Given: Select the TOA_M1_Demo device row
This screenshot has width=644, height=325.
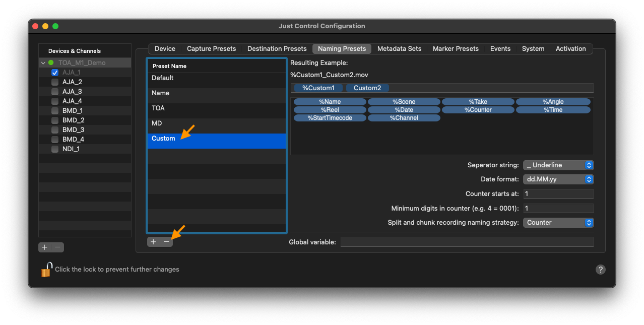Looking at the screenshot, I should click(85, 63).
